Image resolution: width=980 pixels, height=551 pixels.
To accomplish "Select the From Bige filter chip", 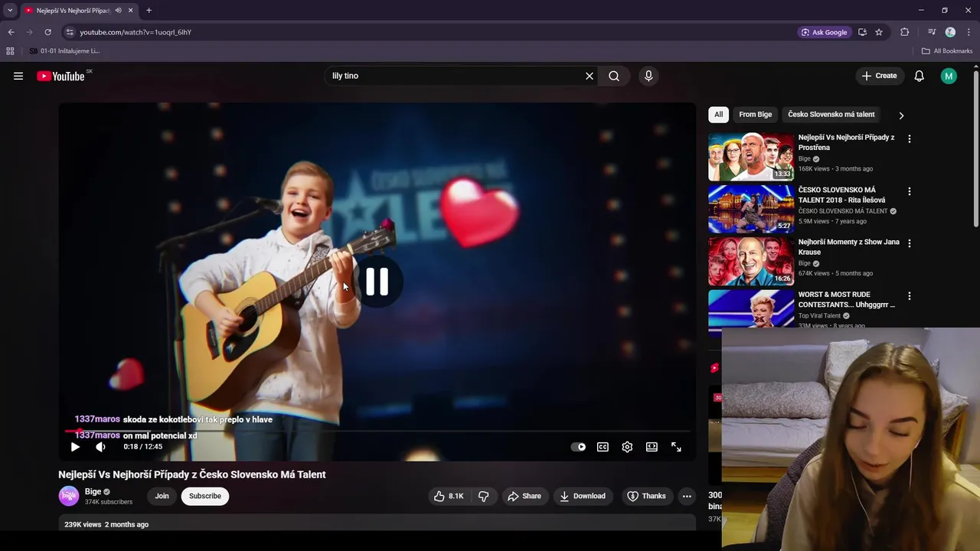I will (x=755, y=114).
